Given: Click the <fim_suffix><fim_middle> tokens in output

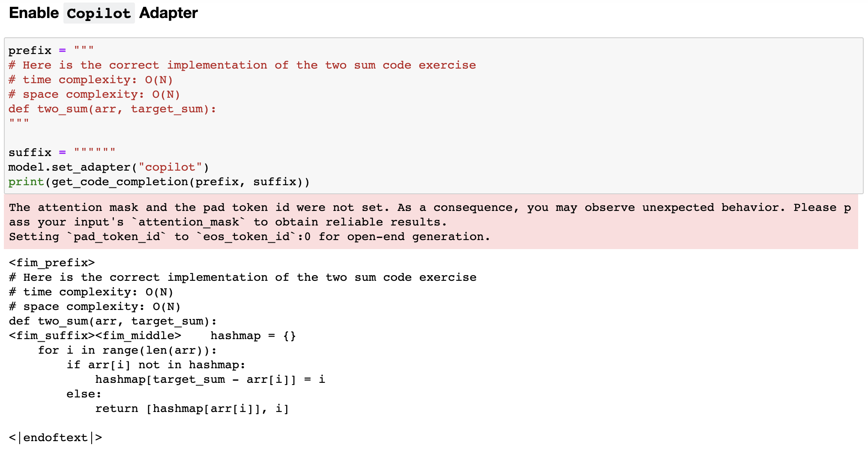Looking at the screenshot, I should (95, 336).
